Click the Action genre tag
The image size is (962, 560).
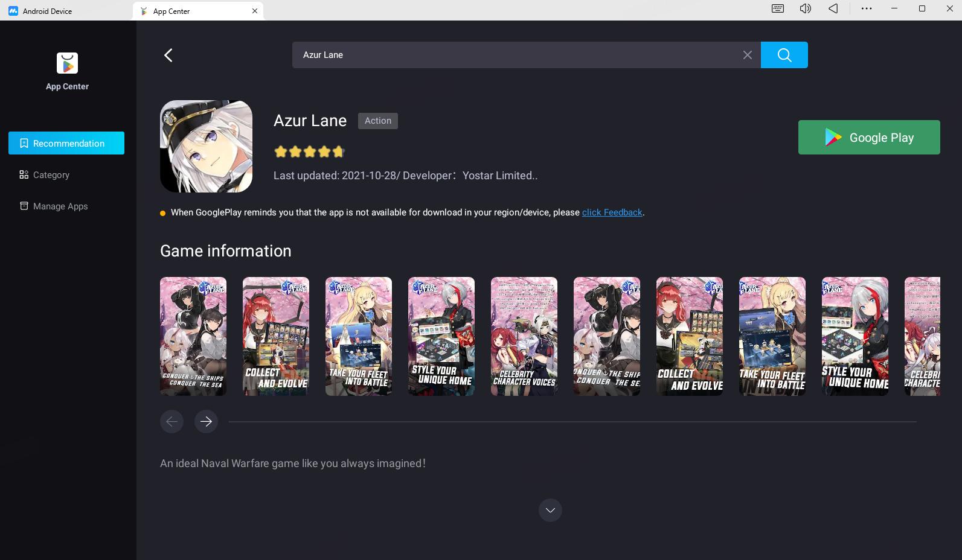tap(377, 121)
